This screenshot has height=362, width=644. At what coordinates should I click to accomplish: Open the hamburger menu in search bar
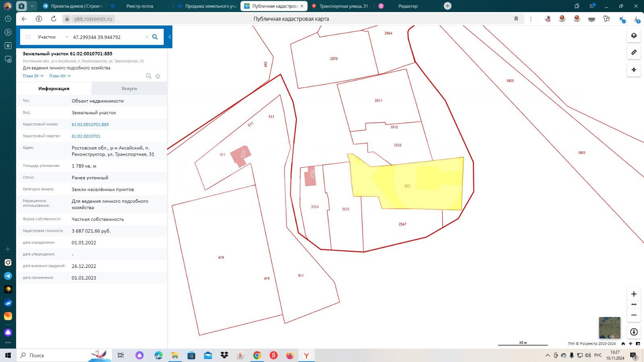tap(28, 37)
